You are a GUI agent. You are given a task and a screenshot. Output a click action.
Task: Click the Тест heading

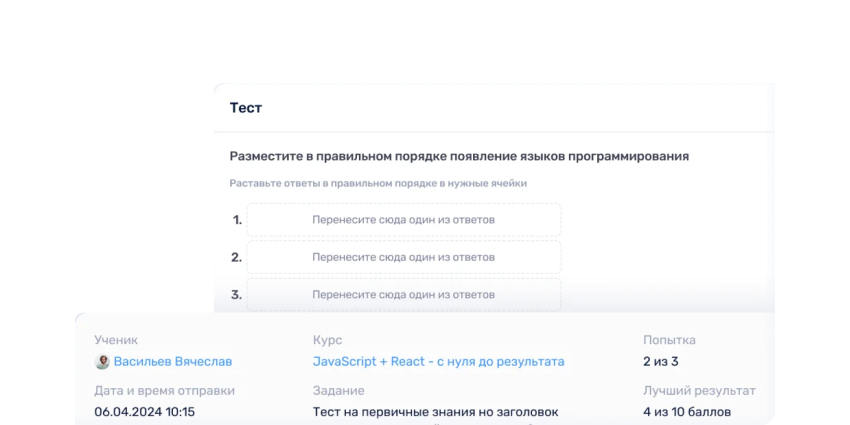point(246,108)
